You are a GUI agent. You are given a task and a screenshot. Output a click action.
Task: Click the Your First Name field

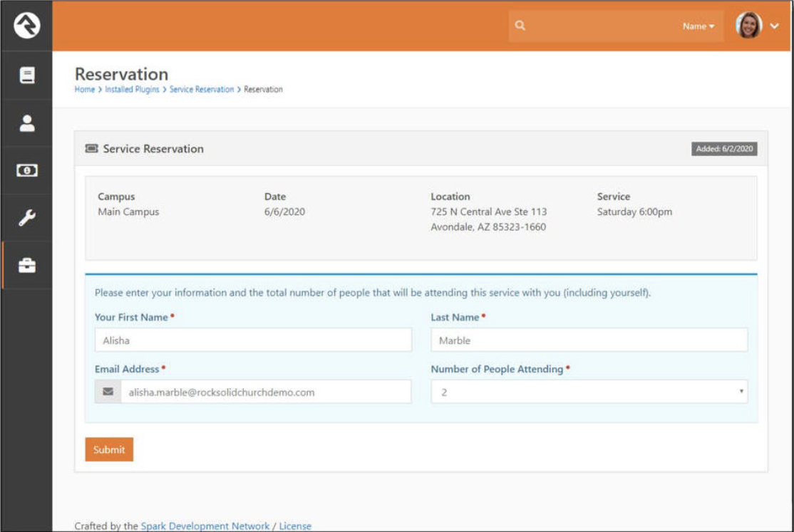pyautogui.click(x=253, y=340)
